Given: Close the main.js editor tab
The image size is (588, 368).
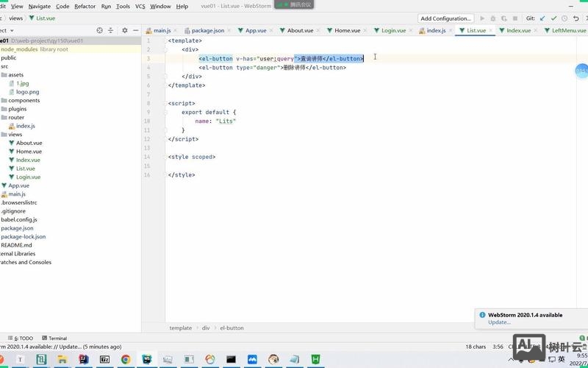Looking at the screenshot, I should (x=176, y=30).
